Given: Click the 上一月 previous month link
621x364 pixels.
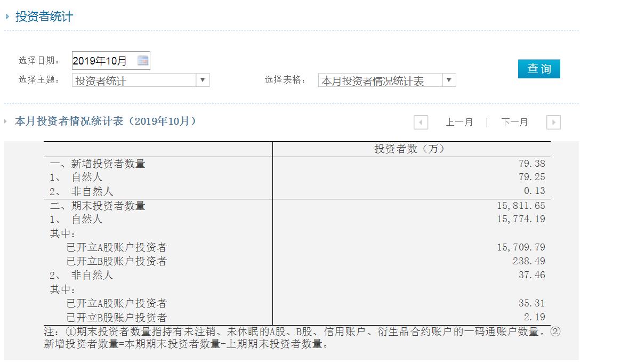Looking at the screenshot, I should point(460,122).
